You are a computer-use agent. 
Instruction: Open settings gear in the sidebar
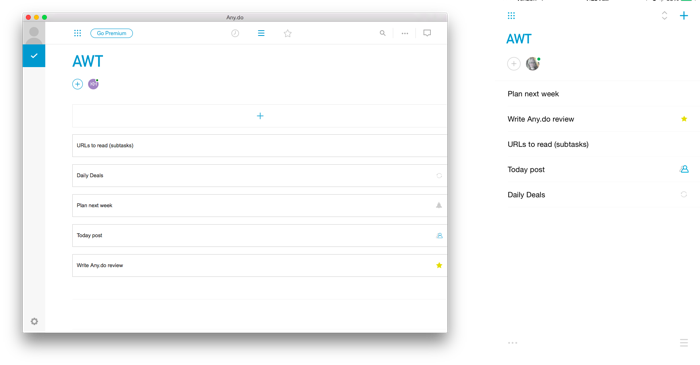pyautogui.click(x=34, y=321)
